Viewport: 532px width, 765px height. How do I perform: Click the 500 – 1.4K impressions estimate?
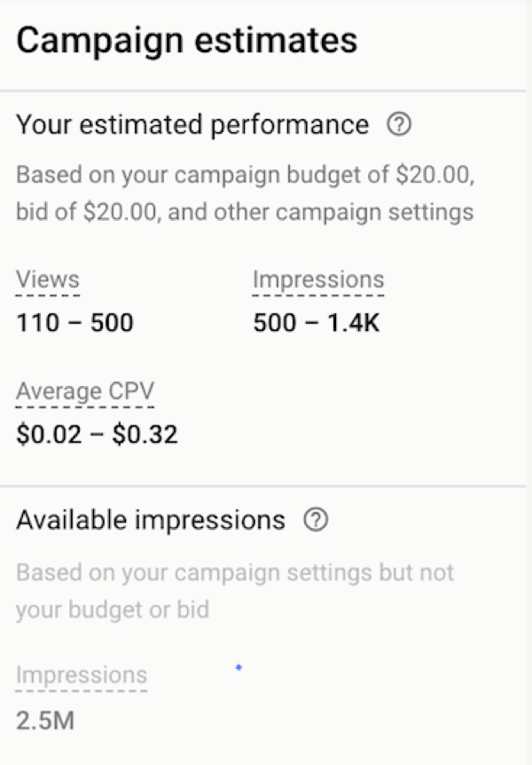point(316,322)
